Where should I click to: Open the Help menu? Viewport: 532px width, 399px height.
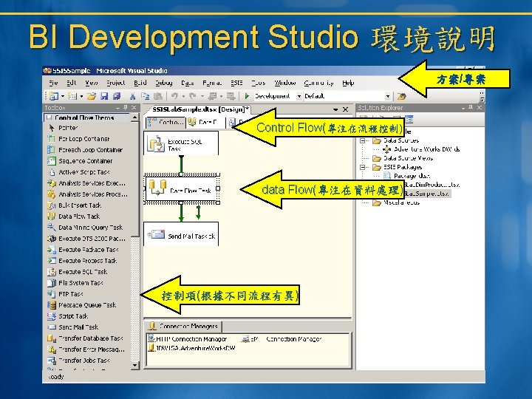pyautogui.click(x=348, y=83)
